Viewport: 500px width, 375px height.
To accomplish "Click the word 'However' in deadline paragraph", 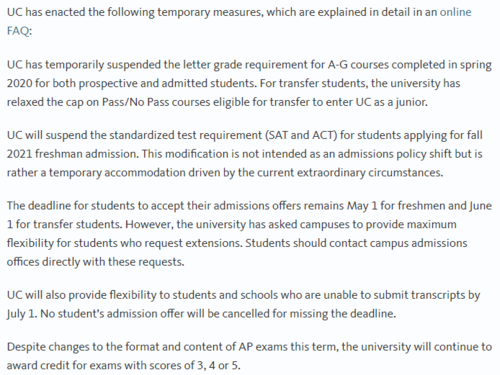I will point(149,224).
